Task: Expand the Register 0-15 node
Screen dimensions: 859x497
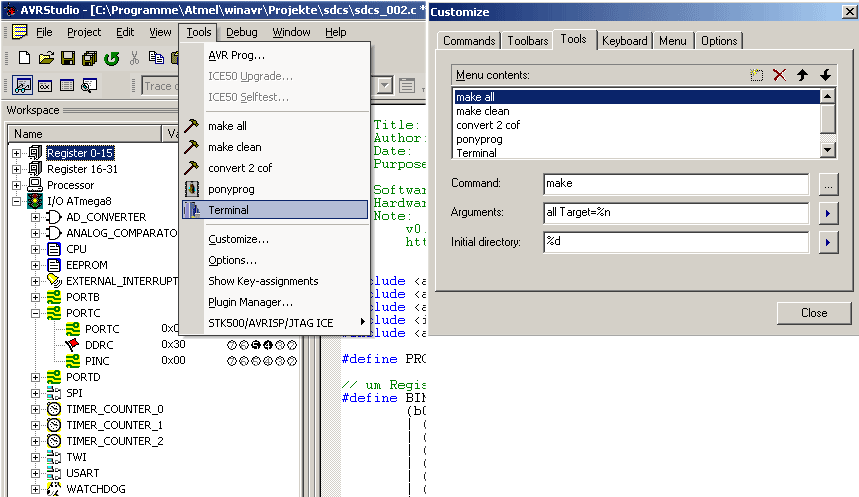Action: (x=16, y=153)
